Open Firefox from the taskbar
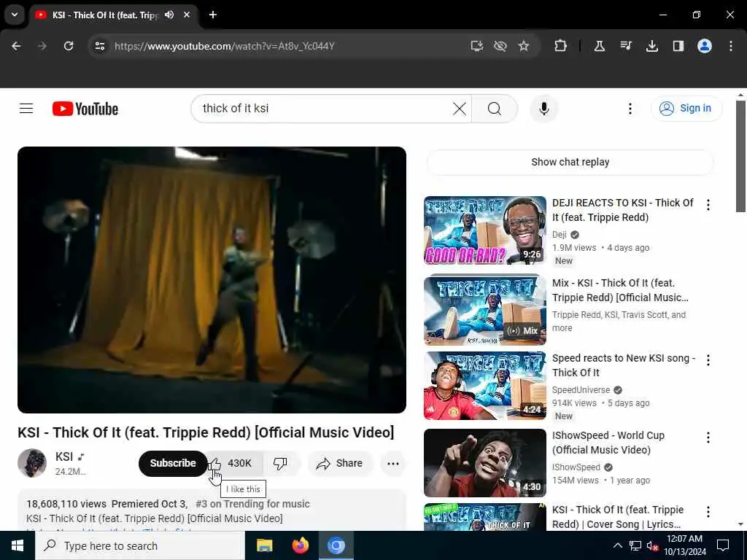 click(x=300, y=545)
